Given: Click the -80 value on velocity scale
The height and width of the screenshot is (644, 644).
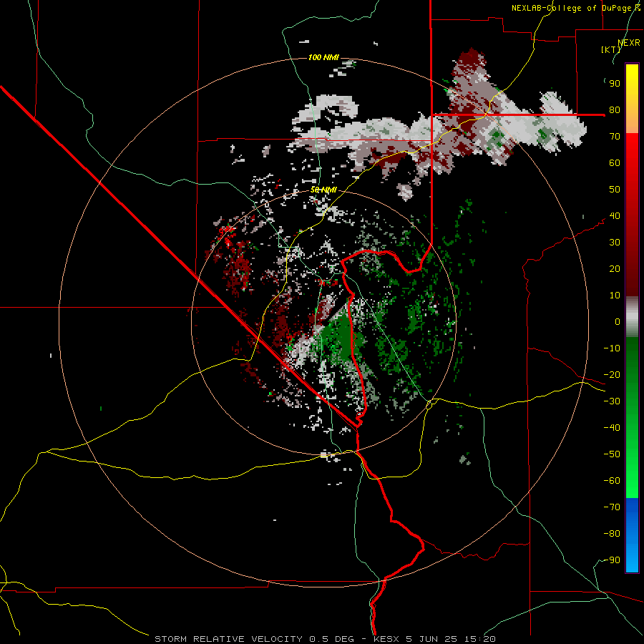Looking at the screenshot, I should tap(612, 534).
